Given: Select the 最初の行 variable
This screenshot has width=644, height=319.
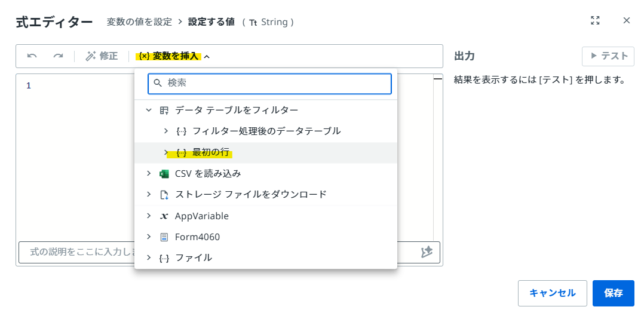Looking at the screenshot, I should pos(210,152).
